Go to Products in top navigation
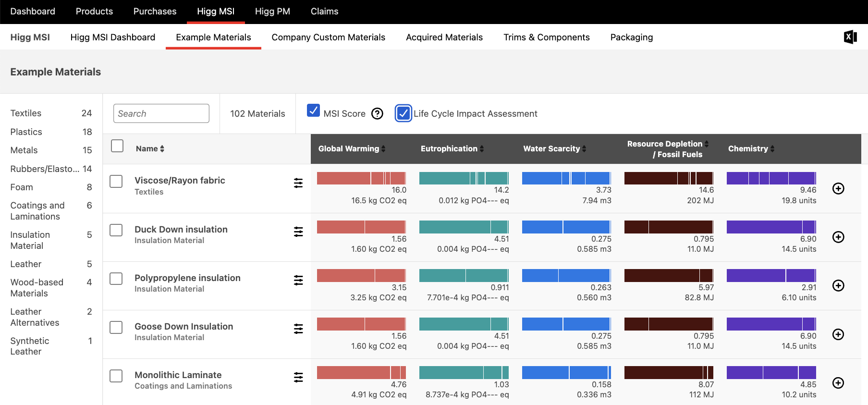 pos(94,12)
